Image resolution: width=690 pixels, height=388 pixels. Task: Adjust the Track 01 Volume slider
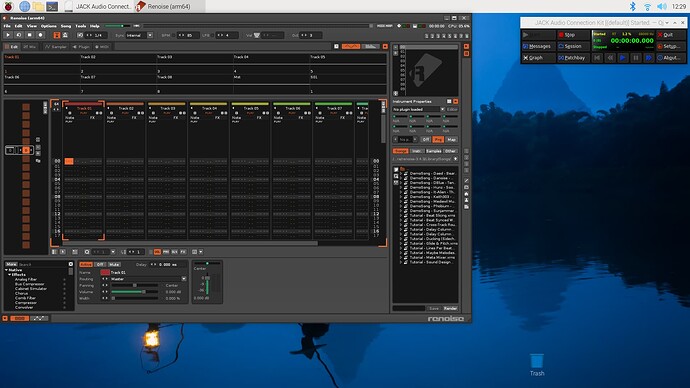(134, 292)
